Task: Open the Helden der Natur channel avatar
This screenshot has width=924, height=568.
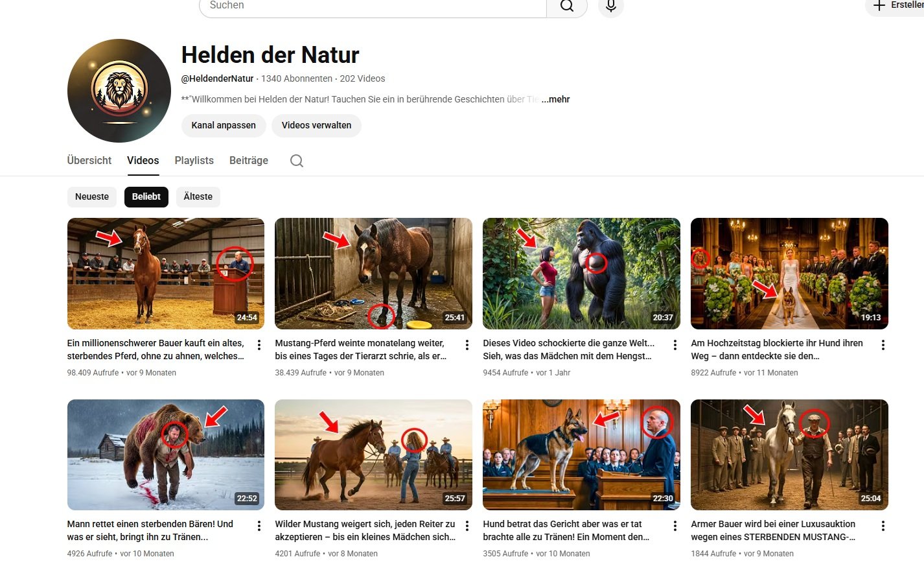Action: pyautogui.click(x=119, y=91)
